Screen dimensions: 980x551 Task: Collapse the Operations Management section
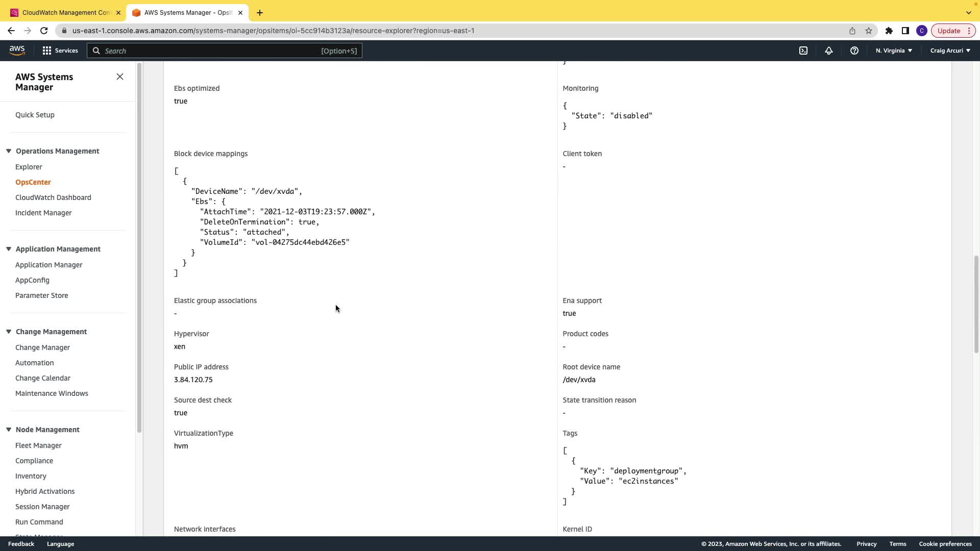[x=9, y=151]
